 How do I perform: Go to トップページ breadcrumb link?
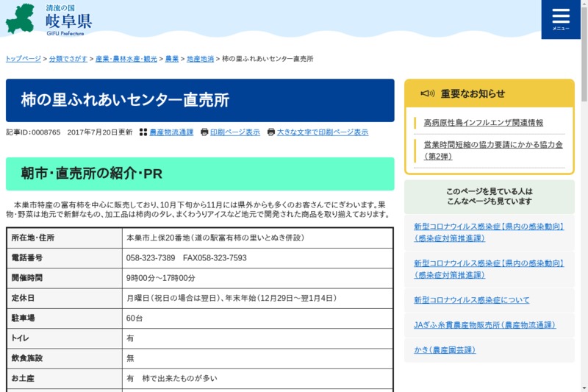(x=24, y=59)
